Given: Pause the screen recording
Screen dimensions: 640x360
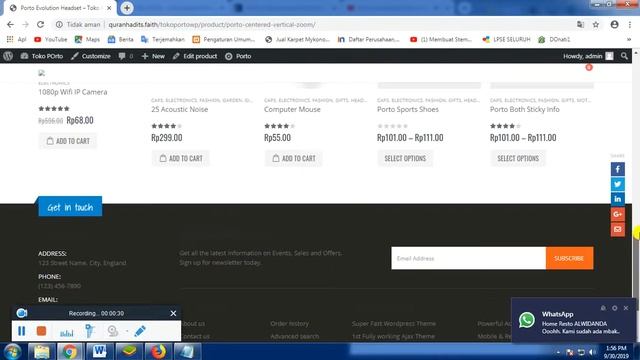Looking at the screenshot, I should pyautogui.click(x=22, y=331).
